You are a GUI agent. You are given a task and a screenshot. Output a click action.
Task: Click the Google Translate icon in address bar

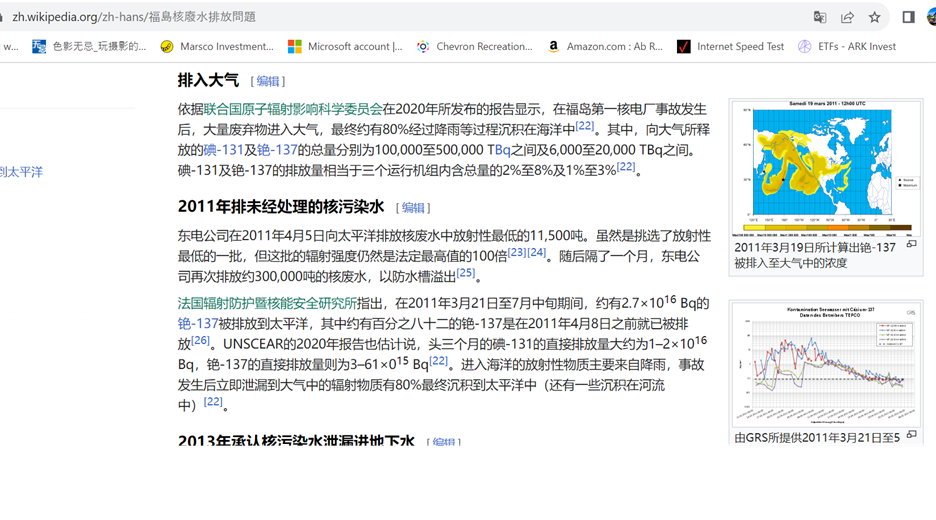click(820, 17)
